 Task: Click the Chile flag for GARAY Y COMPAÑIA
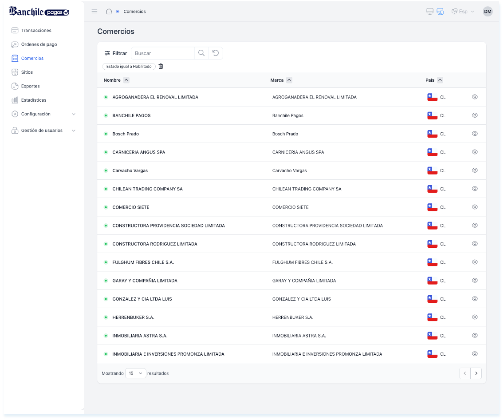[432, 281]
